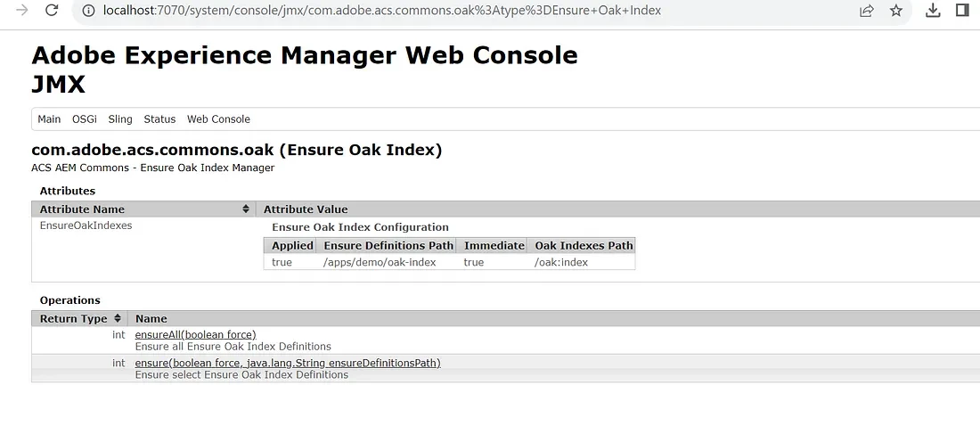Click the true value under Immediate
The height and width of the screenshot is (426, 980).
click(x=474, y=262)
